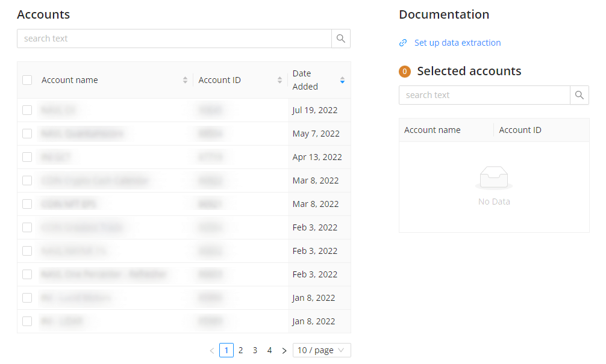
Task: Click the sort arrows on Date Added column
Action: (x=342, y=79)
